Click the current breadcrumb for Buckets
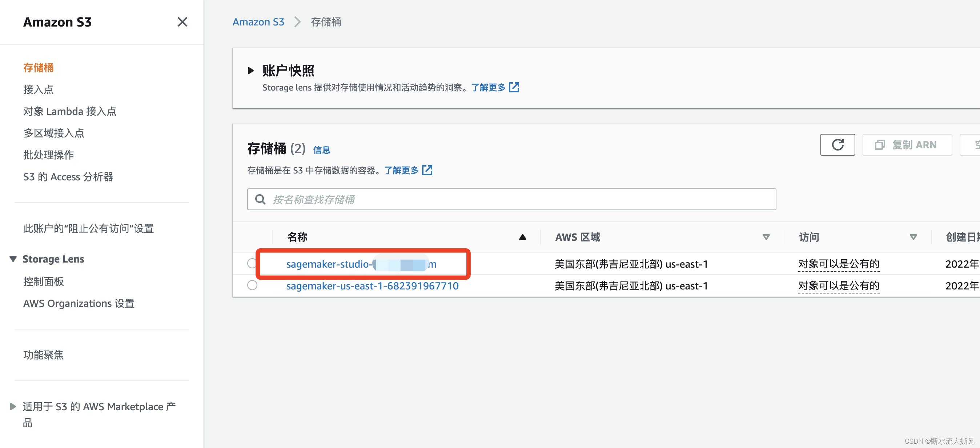Screen dimensions: 980x448 pyautogui.click(x=326, y=22)
